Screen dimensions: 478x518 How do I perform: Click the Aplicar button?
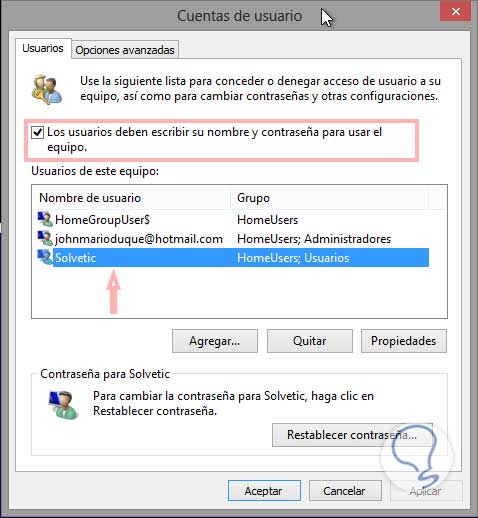tap(426, 491)
